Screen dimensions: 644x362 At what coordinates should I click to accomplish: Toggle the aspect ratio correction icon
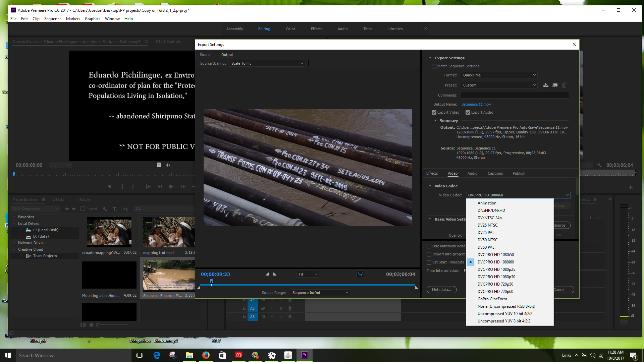[360, 274]
